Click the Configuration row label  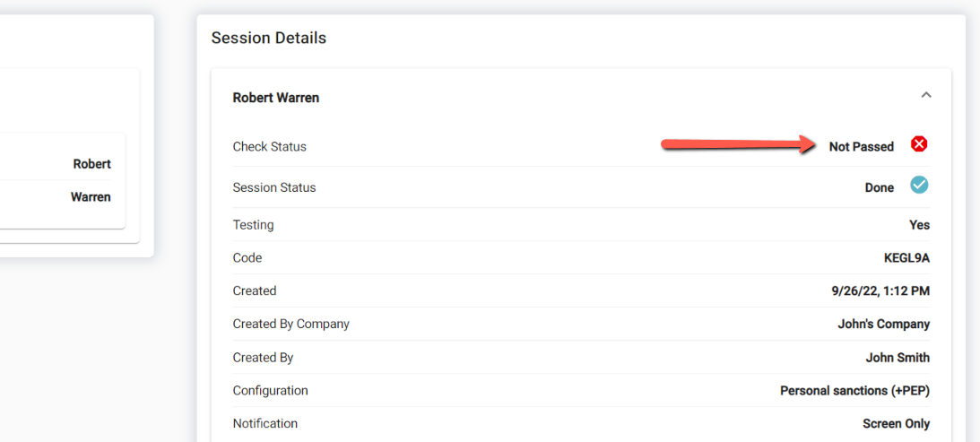[x=270, y=391]
